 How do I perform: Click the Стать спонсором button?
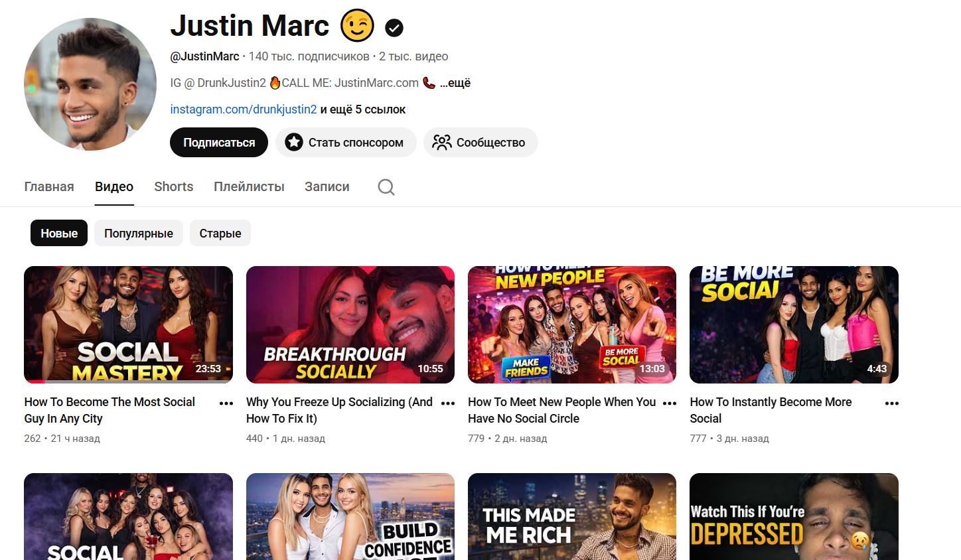click(346, 143)
